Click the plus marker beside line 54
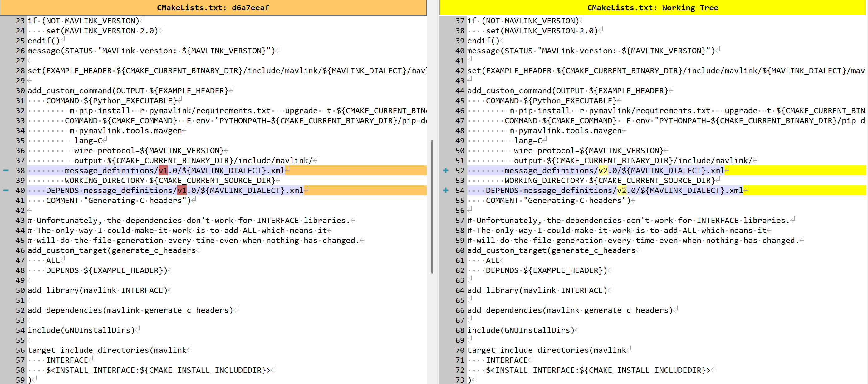This screenshot has height=384, width=868. [x=445, y=190]
